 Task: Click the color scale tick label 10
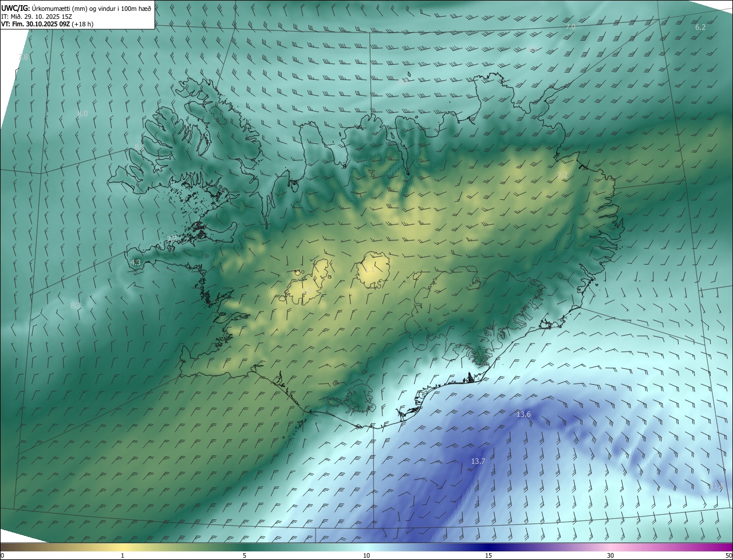tap(366, 555)
